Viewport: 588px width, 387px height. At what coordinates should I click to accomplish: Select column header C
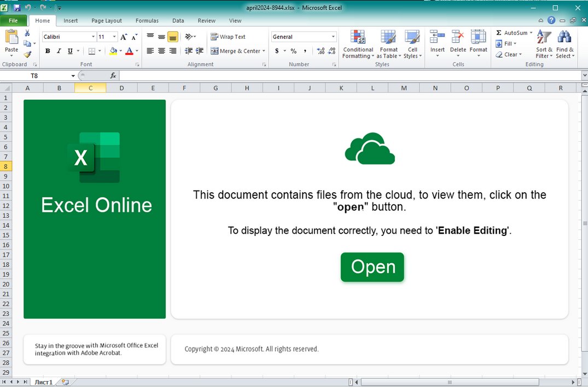pos(90,88)
